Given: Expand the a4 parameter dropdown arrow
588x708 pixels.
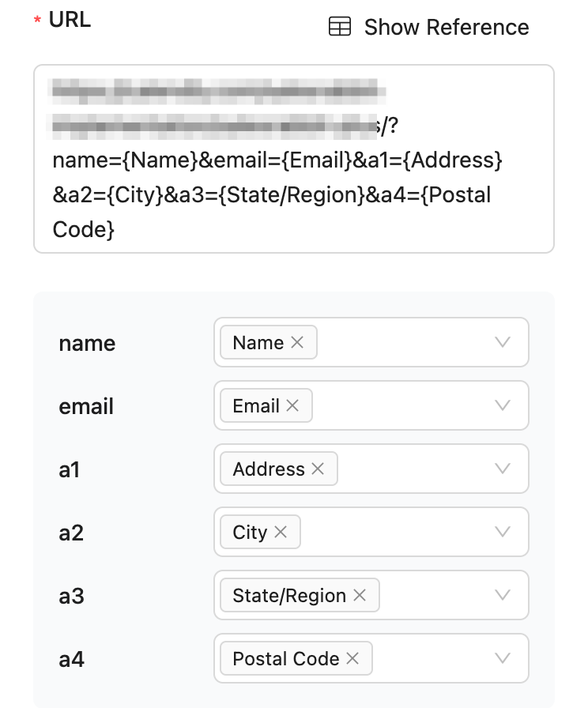Looking at the screenshot, I should pyautogui.click(x=503, y=658).
